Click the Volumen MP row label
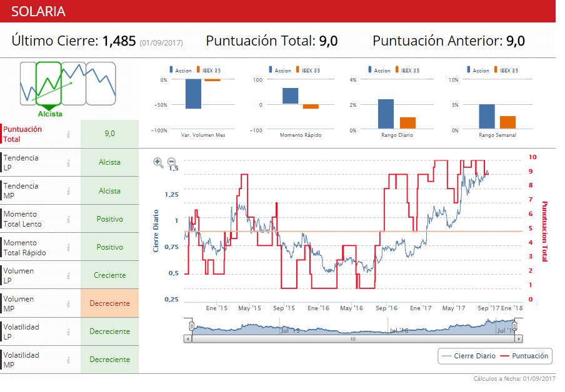This screenshot has width=565, height=392. [18, 303]
